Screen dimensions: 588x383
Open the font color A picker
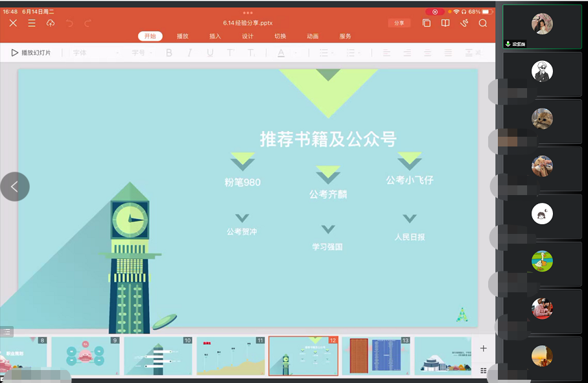click(281, 53)
